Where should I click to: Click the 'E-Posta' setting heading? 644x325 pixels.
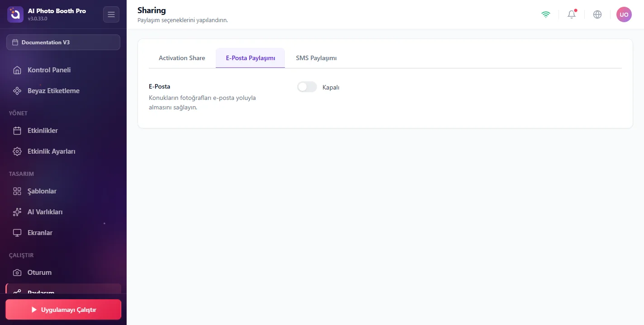(x=159, y=86)
